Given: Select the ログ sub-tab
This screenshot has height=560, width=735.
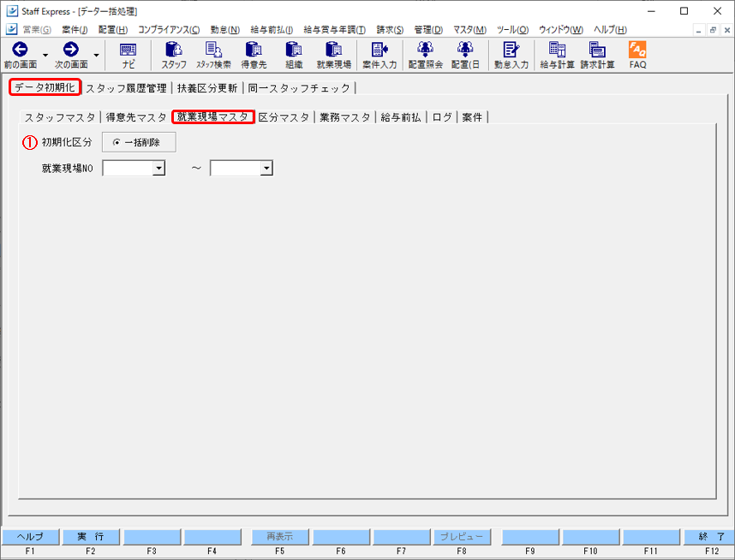Looking at the screenshot, I should tap(442, 117).
